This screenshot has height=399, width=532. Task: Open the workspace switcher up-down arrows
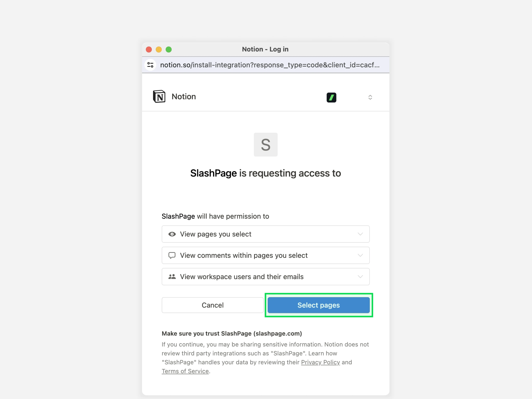click(370, 97)
